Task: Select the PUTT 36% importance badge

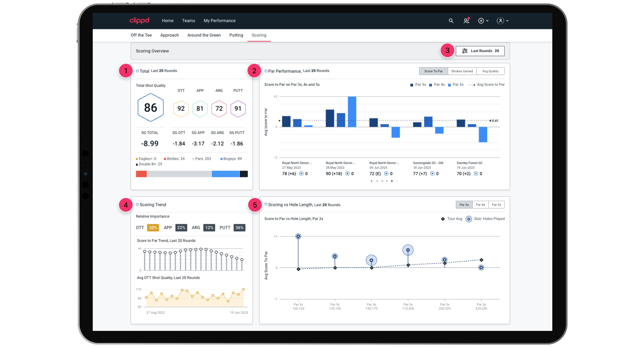Action: 239,228
